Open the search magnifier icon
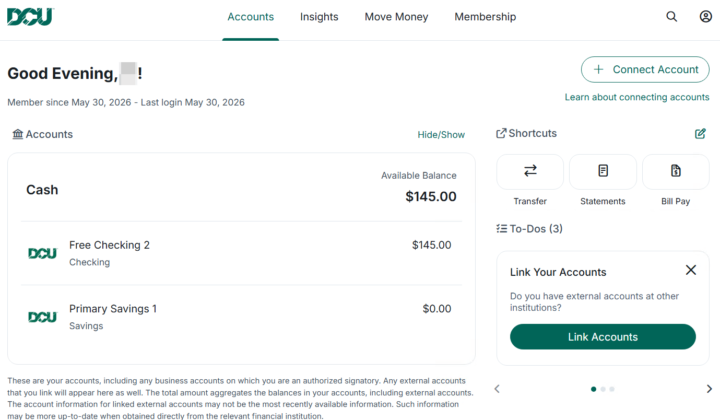This screenshot has width=720, height=420. 671,17
